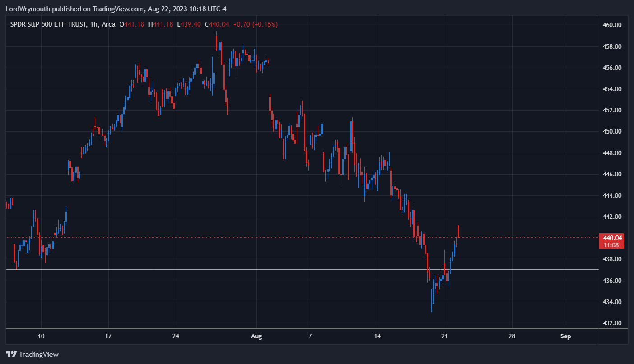This screenshot has height=364, width=634.
Task: Click the Sep label on time axis
Action: click(566, 336)
